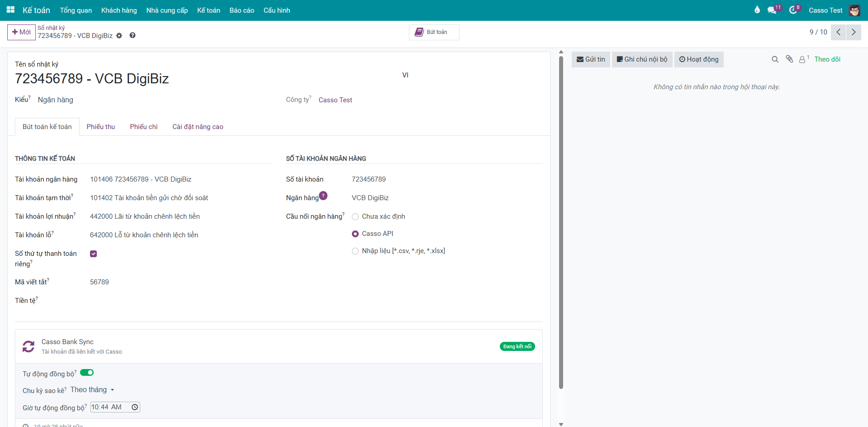Click the empty Tiền tệ currency field
The height and width of the screenshot is (427, 868).
click(x=181, y=301)
